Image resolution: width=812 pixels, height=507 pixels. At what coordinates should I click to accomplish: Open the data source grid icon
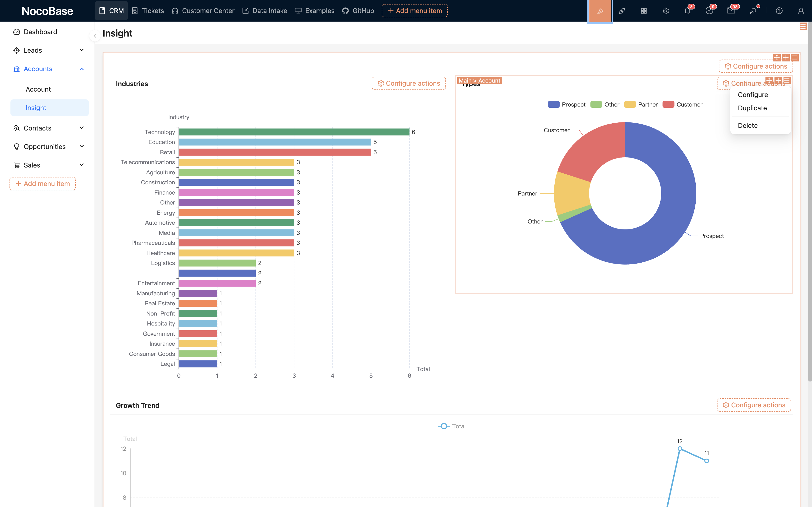click(644, 11)
